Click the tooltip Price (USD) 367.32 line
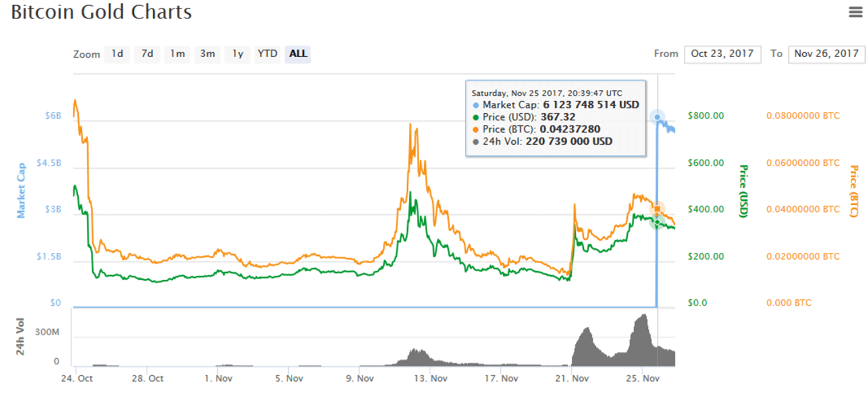 (x=523, y=117)
